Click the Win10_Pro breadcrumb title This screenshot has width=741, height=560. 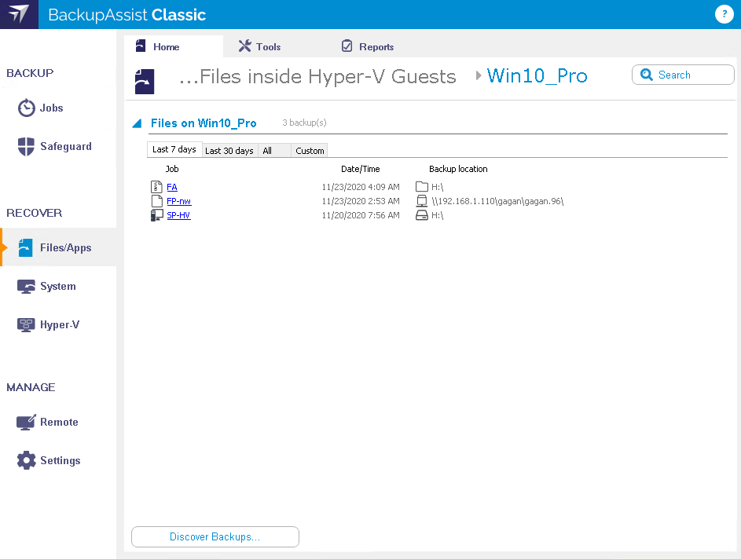(537, 75)
